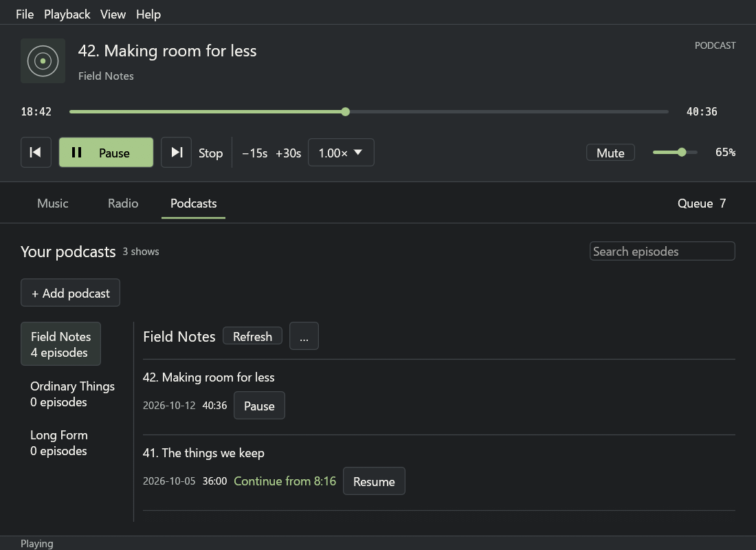
Task: Click the date 2026-10-12
Action: [x=169, y=405]
